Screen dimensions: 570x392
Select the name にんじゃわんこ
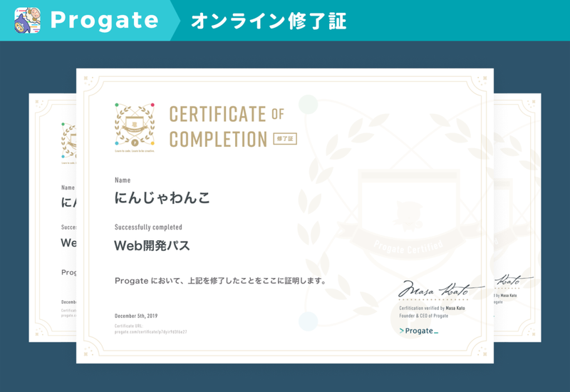pyautogui.click(x=162, y=198)
